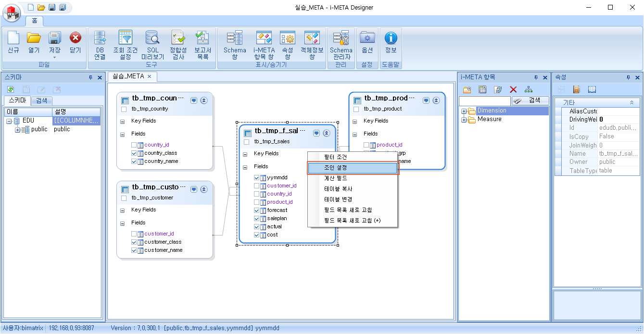Click the i-META 항목 search input field
Image resolution: width=644 pixels, height=334 pixels.
484,100
